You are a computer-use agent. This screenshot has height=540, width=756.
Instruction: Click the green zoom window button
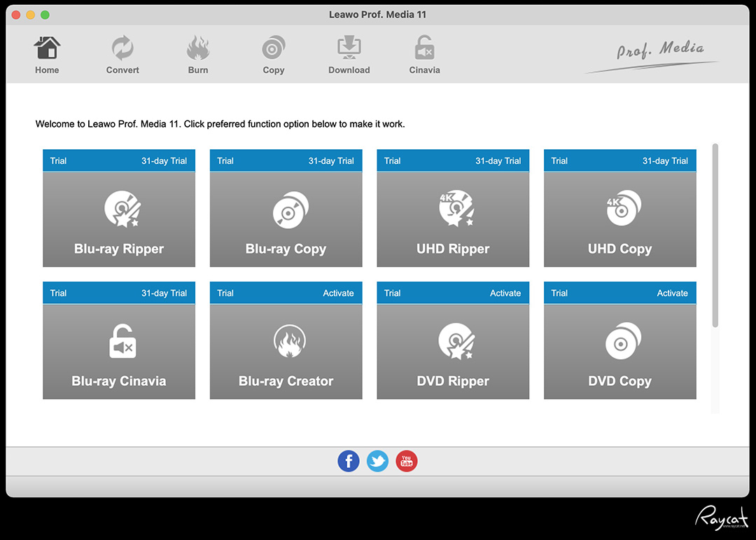[x=45, y=15]
